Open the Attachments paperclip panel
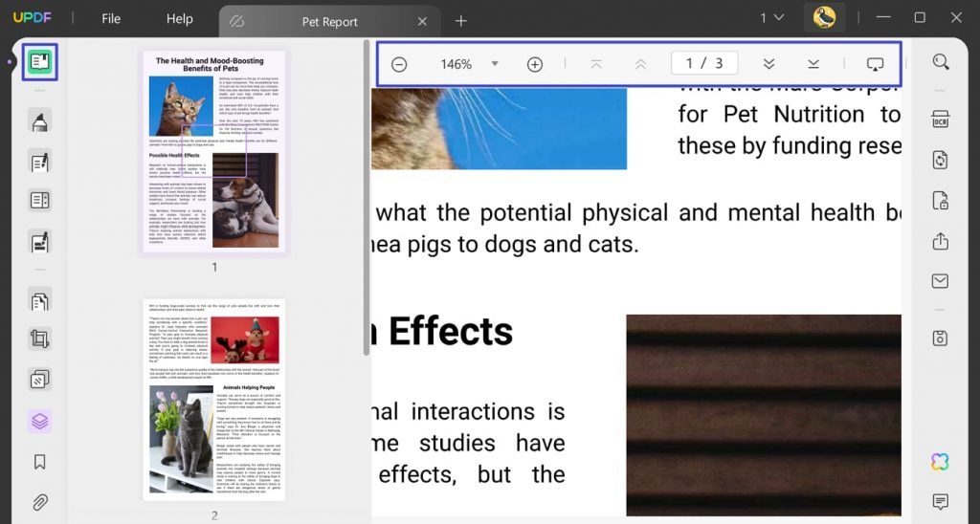Viewport: 980px width, 524px height. (39, 501)
